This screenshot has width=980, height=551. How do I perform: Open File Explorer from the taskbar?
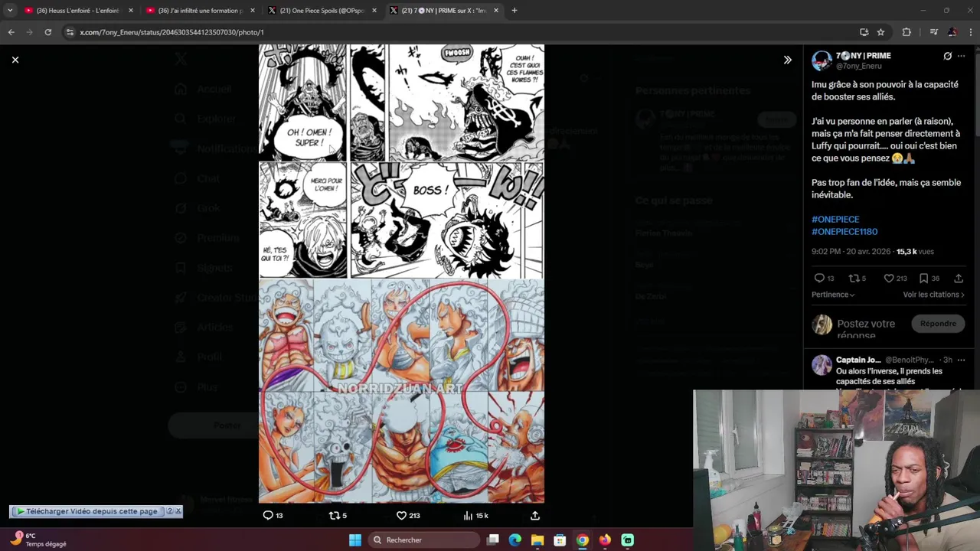(537, 540)
